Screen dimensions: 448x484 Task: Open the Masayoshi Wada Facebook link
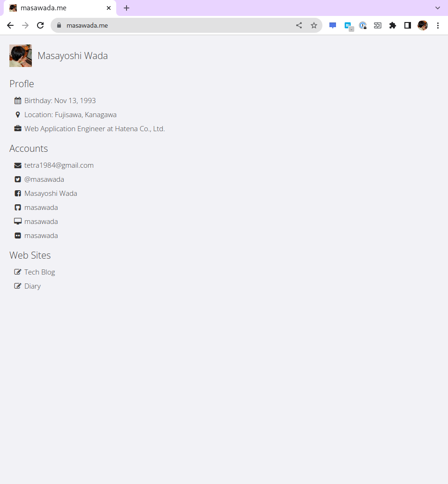pos(51,194)
